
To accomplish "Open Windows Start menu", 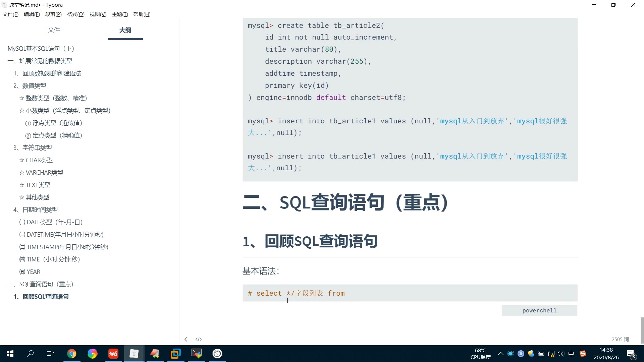I will (x=10, y=354).
